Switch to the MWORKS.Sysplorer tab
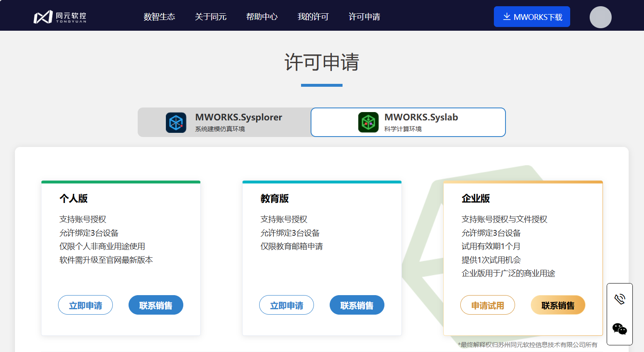 tap(224, 122)
